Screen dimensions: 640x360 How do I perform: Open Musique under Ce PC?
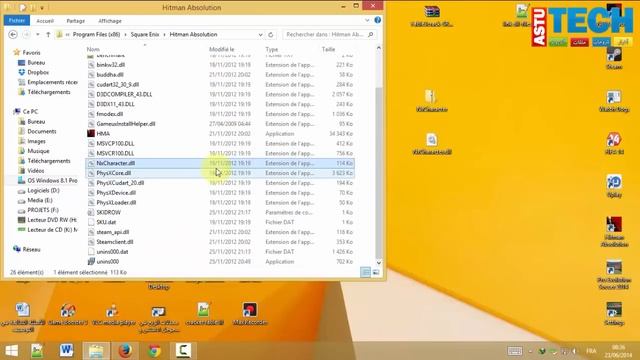click(x=38, y=151)
